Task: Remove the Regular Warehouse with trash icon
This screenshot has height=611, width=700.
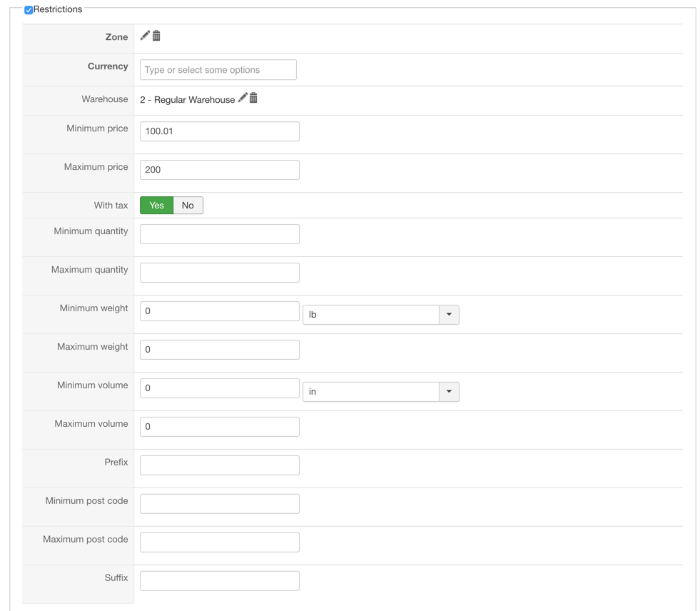Action: point(253,98)
